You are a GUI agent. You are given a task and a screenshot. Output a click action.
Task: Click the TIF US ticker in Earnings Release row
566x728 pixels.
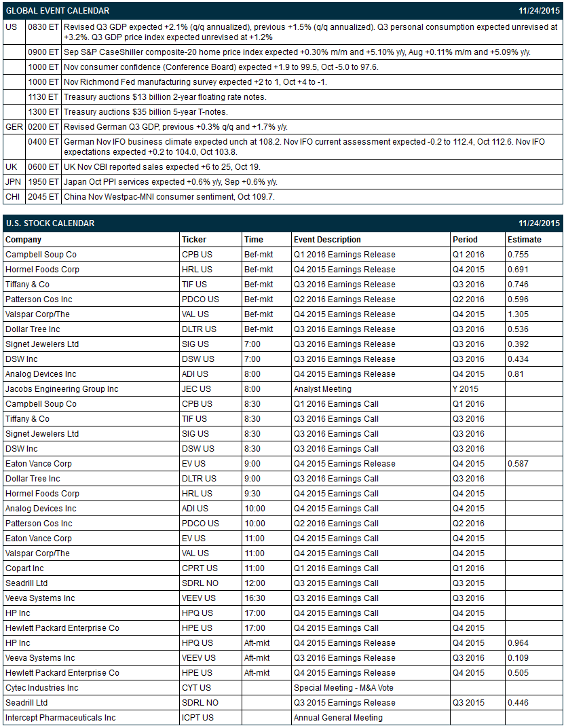click(194, 284)
